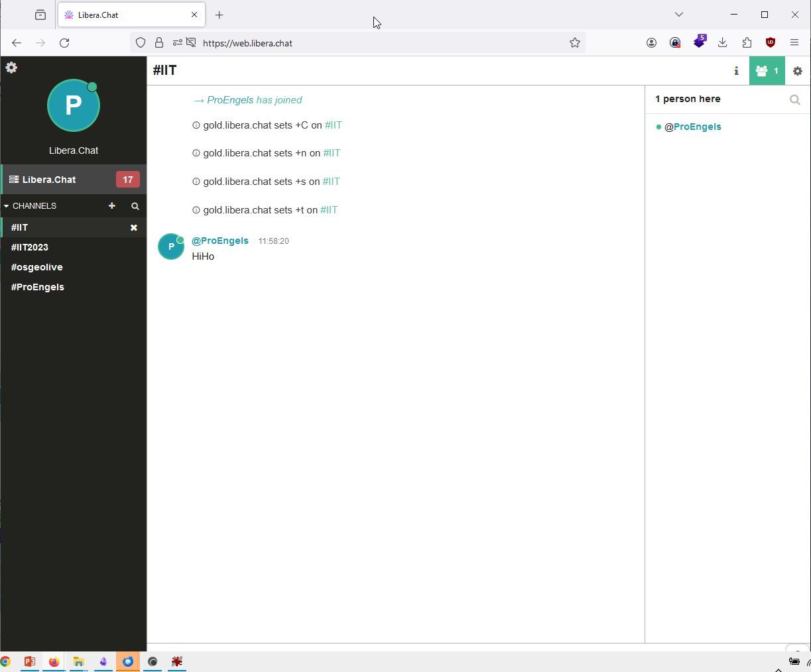
Task: Add a new channel with the plus icon
Action: (x=111, y=206)
